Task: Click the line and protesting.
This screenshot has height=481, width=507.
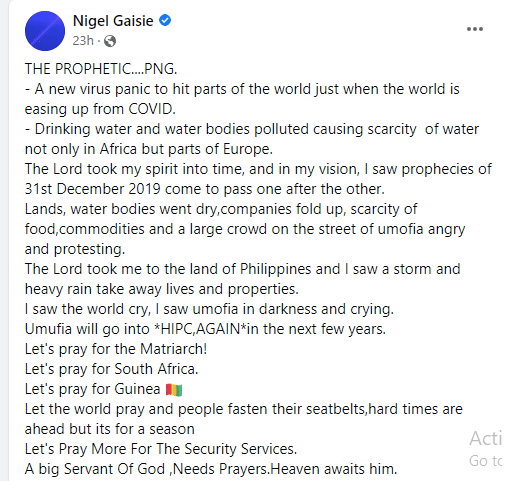Action: [x=75, y=249]
